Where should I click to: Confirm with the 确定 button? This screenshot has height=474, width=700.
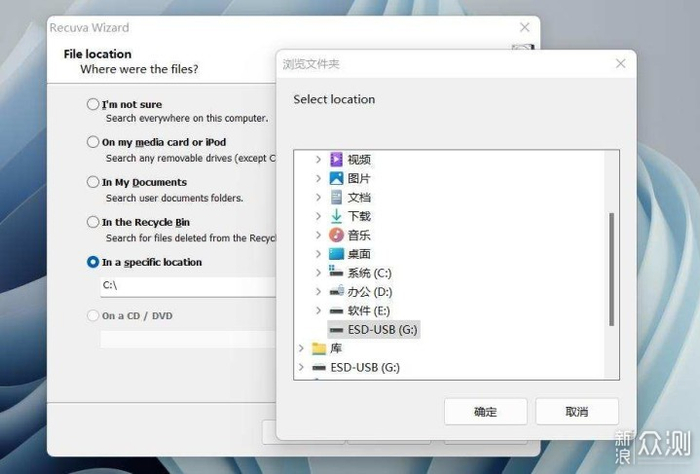[485, 412]
